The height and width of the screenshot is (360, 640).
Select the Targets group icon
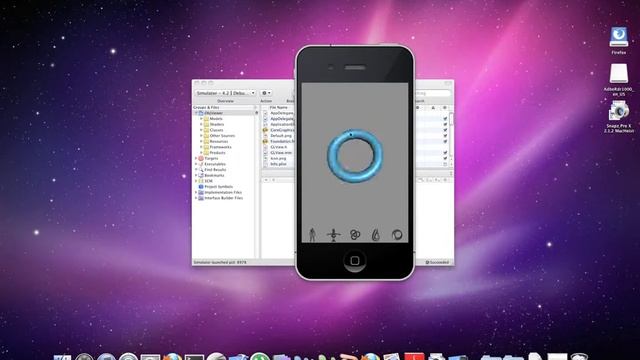point(201,158)
